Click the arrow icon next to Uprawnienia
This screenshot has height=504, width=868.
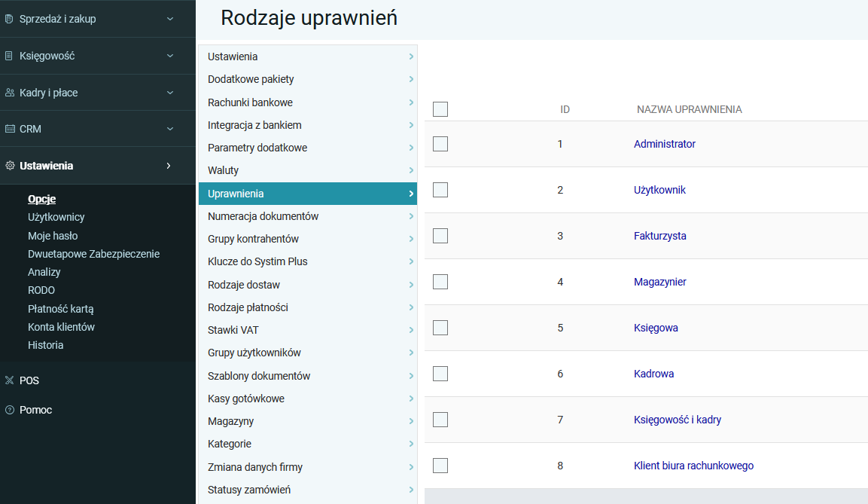pos(411,194)
